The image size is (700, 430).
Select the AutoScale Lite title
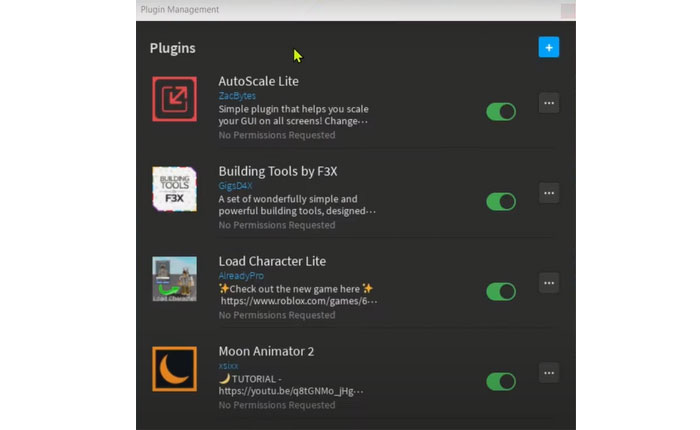click(258, 81)
